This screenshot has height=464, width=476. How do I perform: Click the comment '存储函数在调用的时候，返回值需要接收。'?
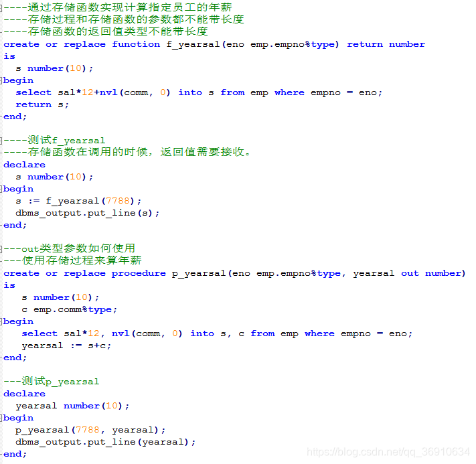127,152
